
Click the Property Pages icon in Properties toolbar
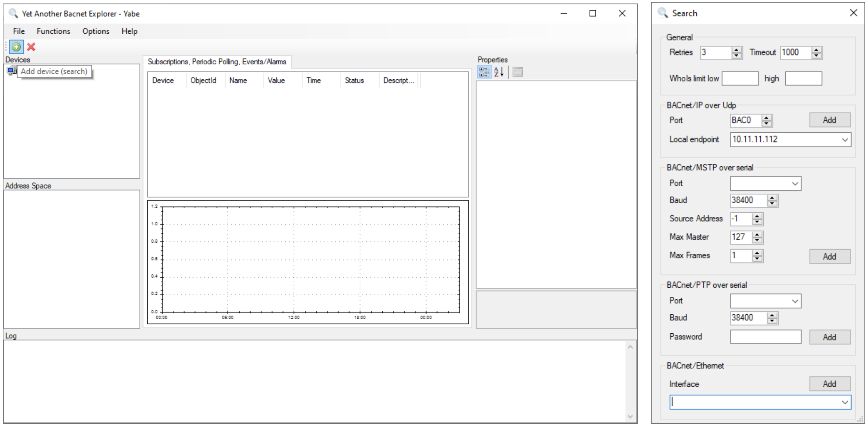point(518,72)
